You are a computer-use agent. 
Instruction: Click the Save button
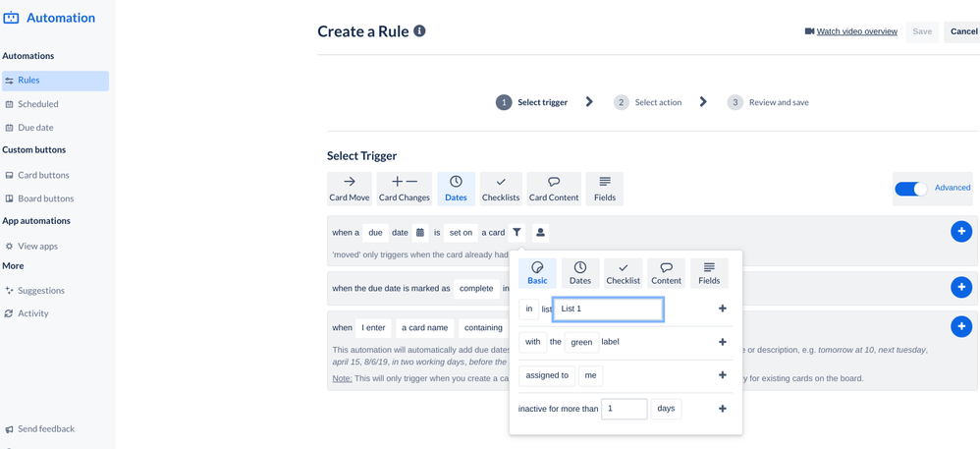click(922, 31)
